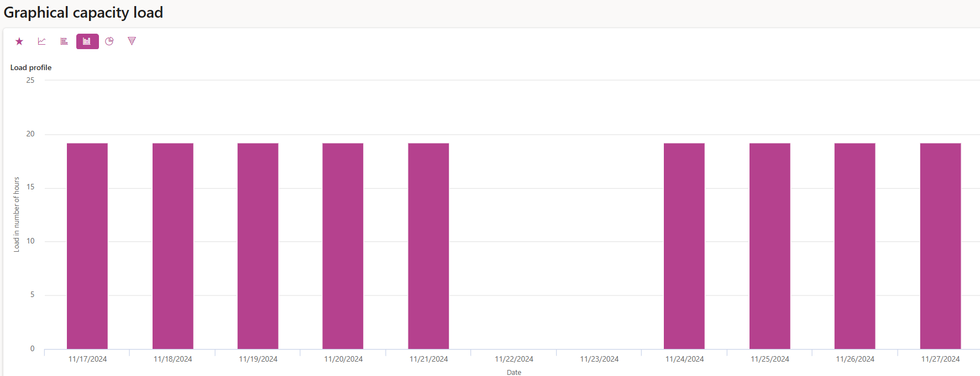
Task: Click the 11/22/2024 date label
Action: click(x=514, y=359)
